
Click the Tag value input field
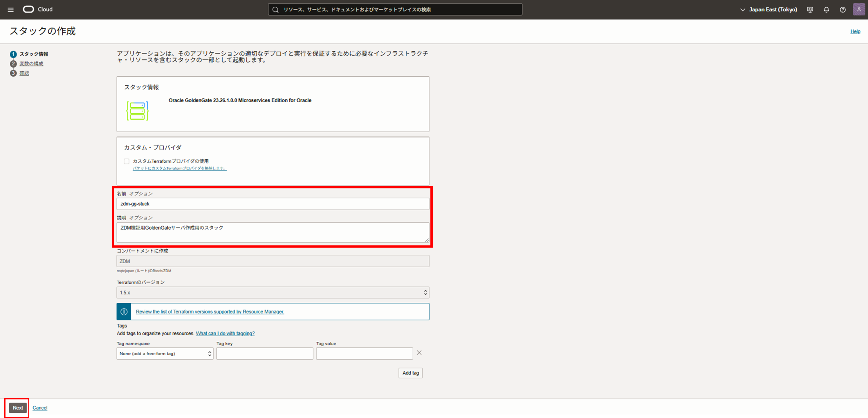pos(364,354)
